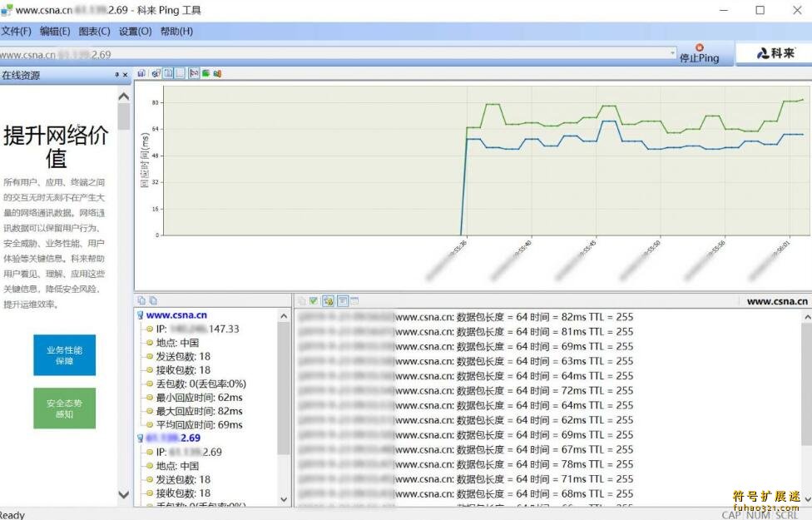Click the last list-view icon above ping log
Viewport: 812px width, 520px height.
click(354, 301)
